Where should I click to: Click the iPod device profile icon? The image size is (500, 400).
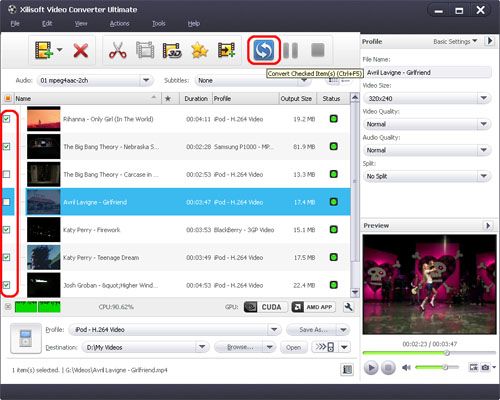26,338
